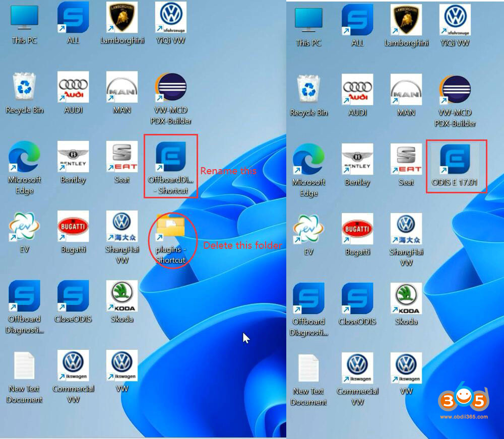Open the MAN truck shortcut
This screenshot has height=439, width=504.
[x=121, y=88]
